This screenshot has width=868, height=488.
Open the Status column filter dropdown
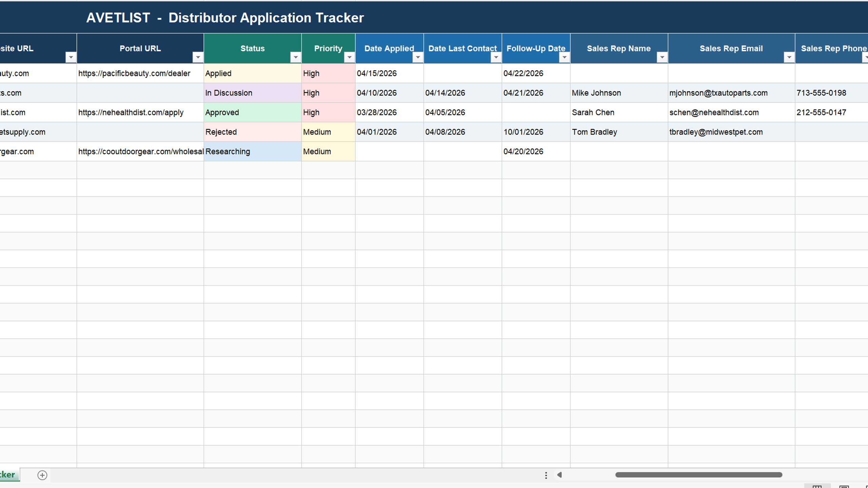(x=295, y=57)
